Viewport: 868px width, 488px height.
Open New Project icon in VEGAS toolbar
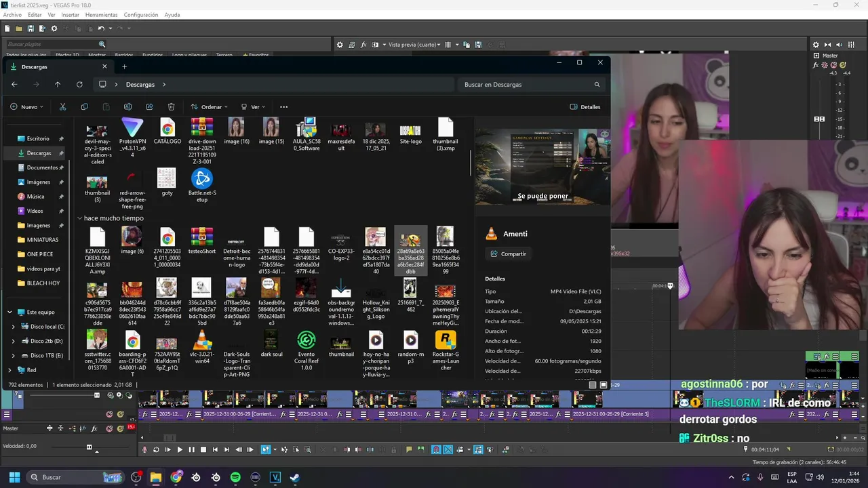pos(7,28)
